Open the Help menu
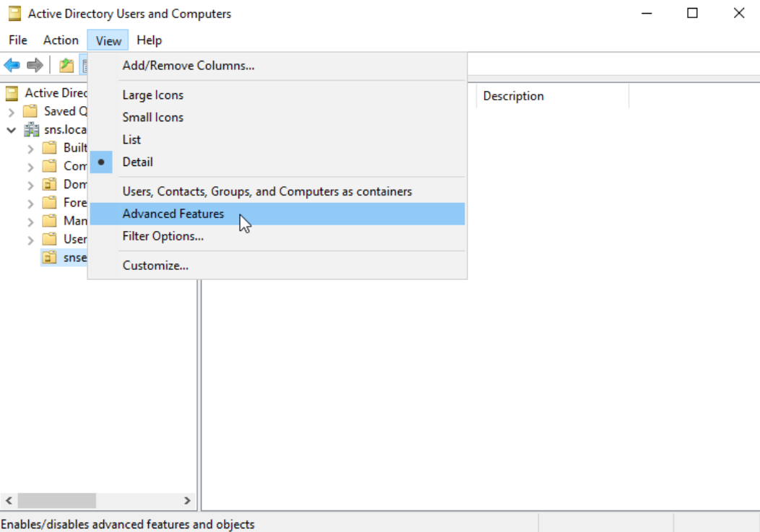 point(150,40)
